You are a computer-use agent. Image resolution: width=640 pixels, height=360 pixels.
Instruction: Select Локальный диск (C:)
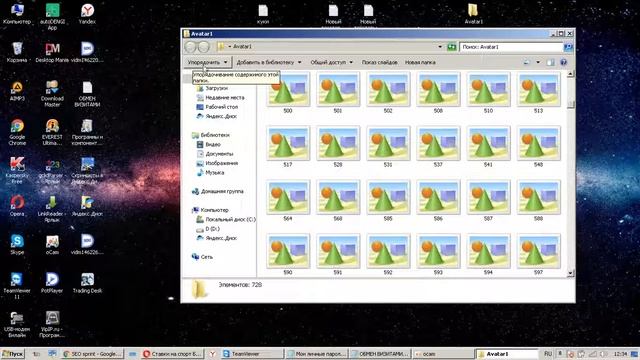pyautogui.click(x=226, y=220)
